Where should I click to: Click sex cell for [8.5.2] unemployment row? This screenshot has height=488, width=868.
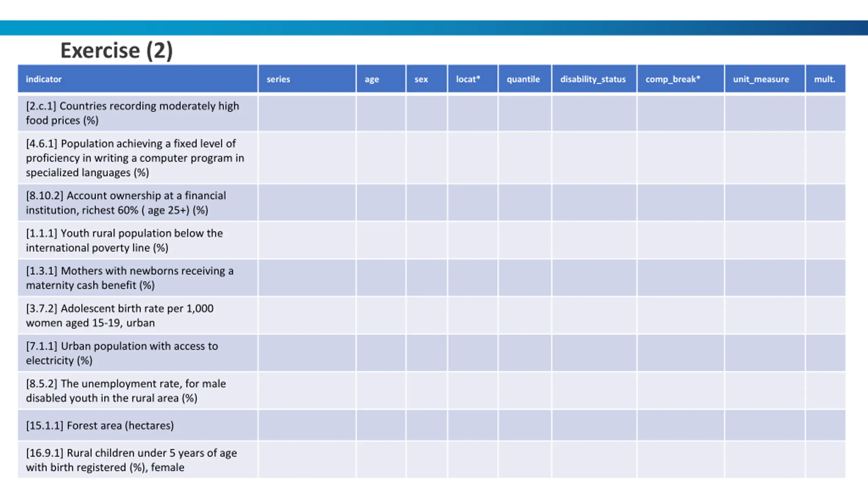pyautogui.click(x=427, y=391)
